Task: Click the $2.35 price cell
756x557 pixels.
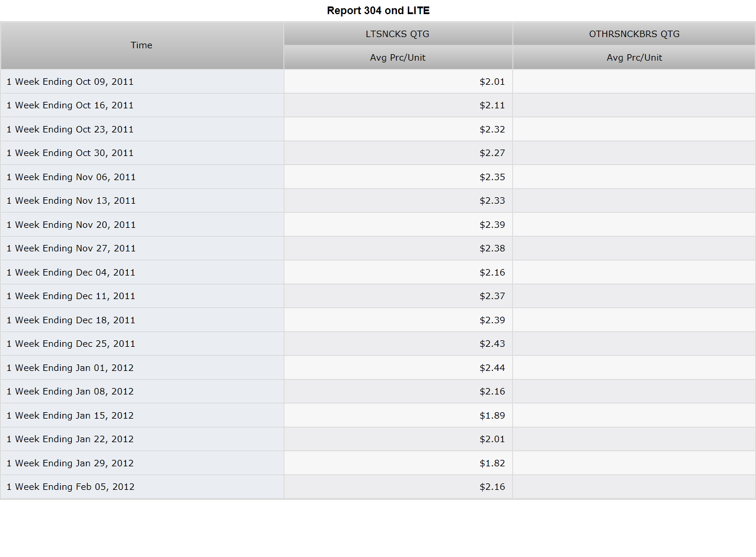Action: tap(398, 177)
